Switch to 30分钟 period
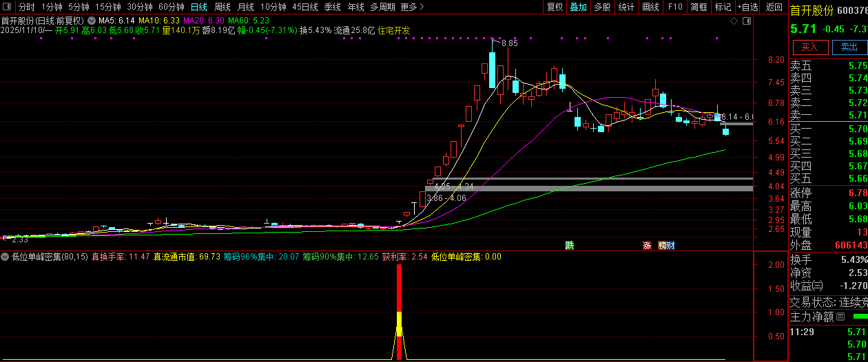Viewport: 868px width, 362px height. pyautogui.click(x=139, y=7)
